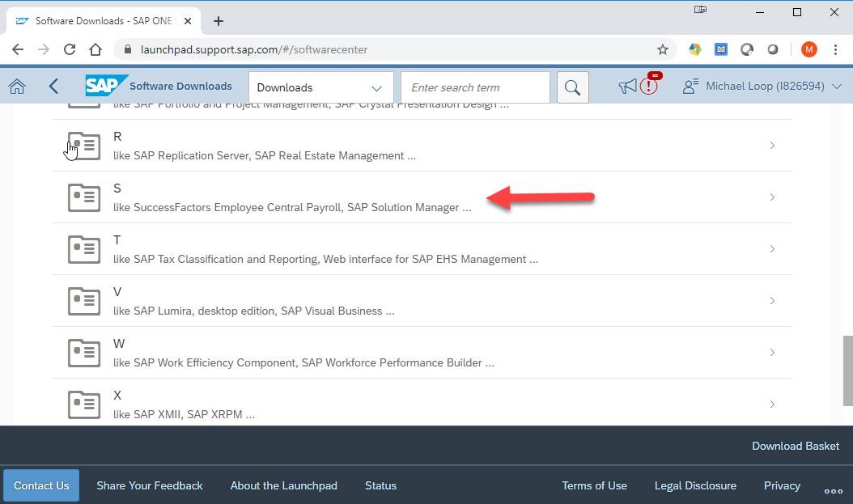Screen dimensions: 853x504
Task: Click the blue book extension icon
Action: point(721,49)
